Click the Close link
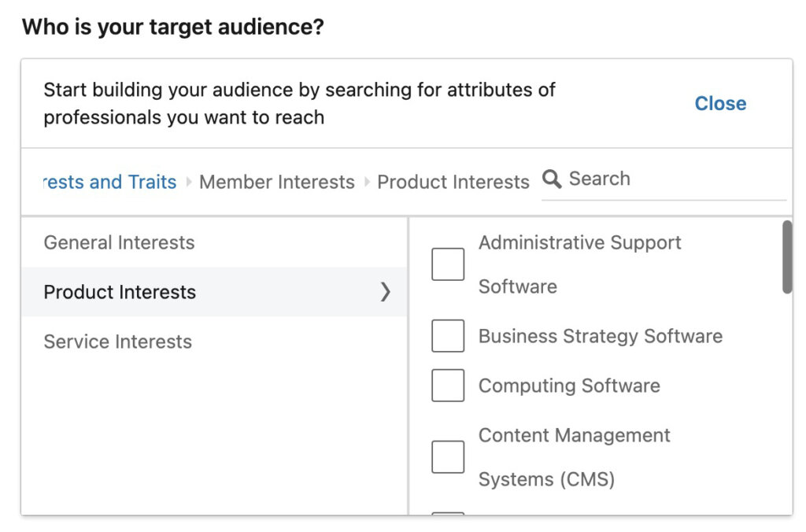The image size is (806, 532). (x=719, y=103)
